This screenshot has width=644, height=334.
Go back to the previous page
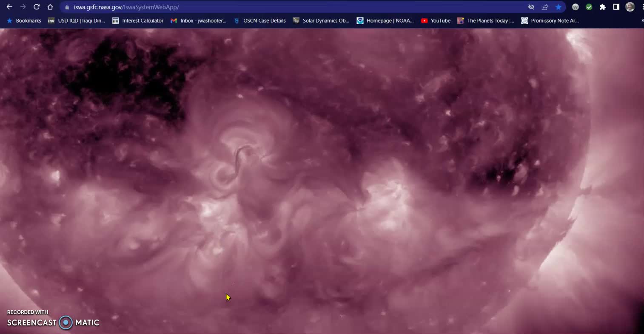pyautogui.click(x=9, y=7)
